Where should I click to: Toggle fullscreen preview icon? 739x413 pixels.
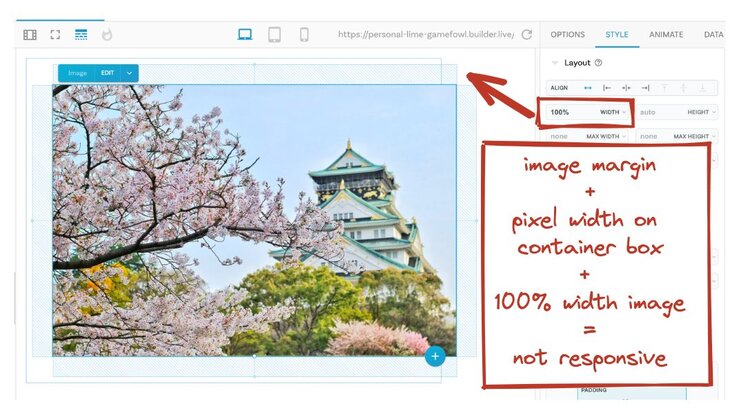[55, 34]
